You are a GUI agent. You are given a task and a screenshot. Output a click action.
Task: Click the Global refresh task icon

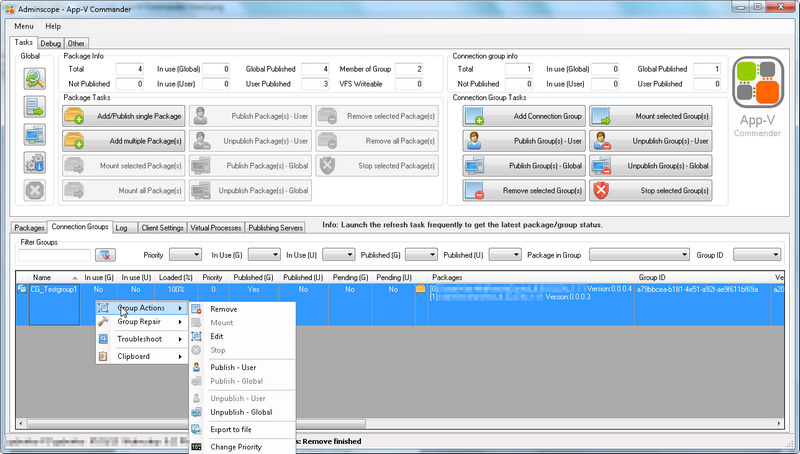tap(35, 79)
